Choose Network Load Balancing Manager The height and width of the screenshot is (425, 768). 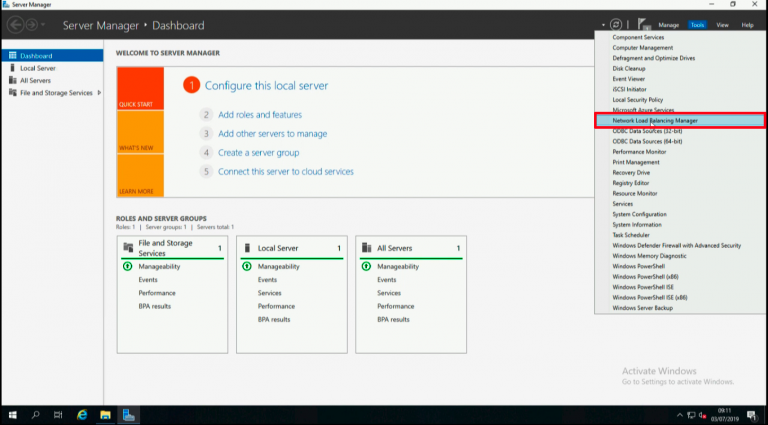coord(680,120)
